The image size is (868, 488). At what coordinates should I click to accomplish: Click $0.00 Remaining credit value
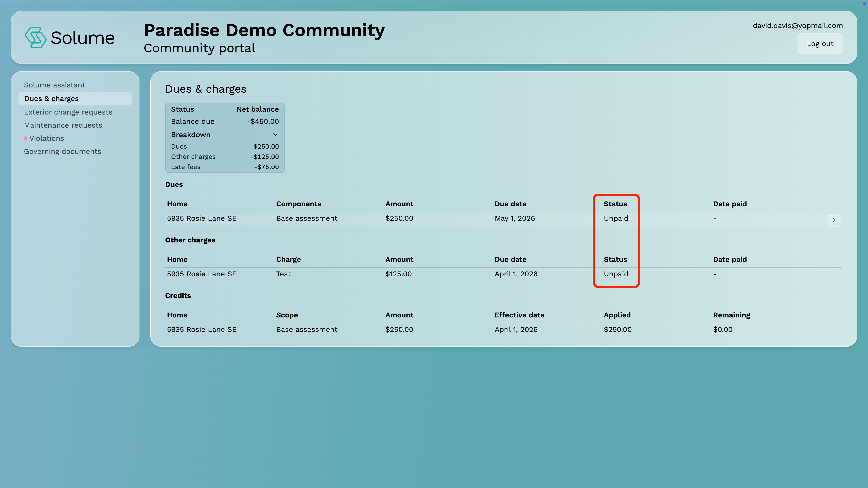723,329
